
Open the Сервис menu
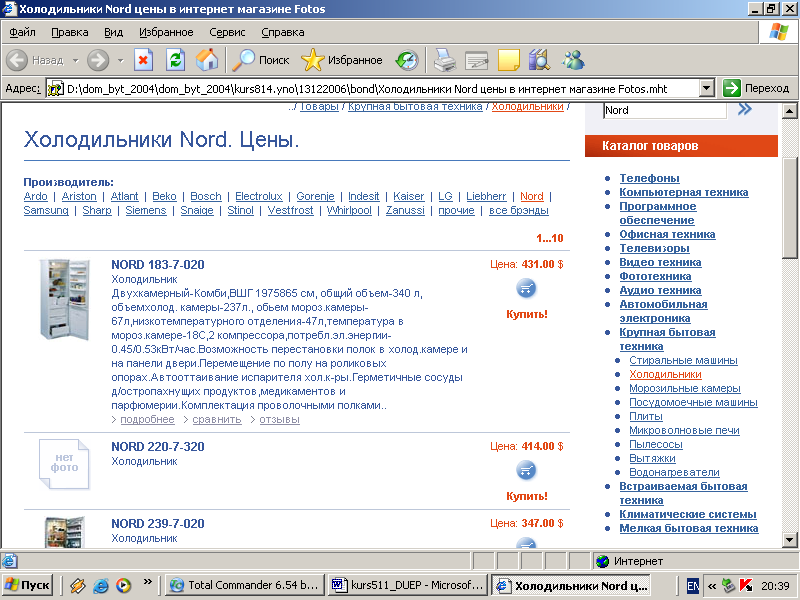point(227,32)
